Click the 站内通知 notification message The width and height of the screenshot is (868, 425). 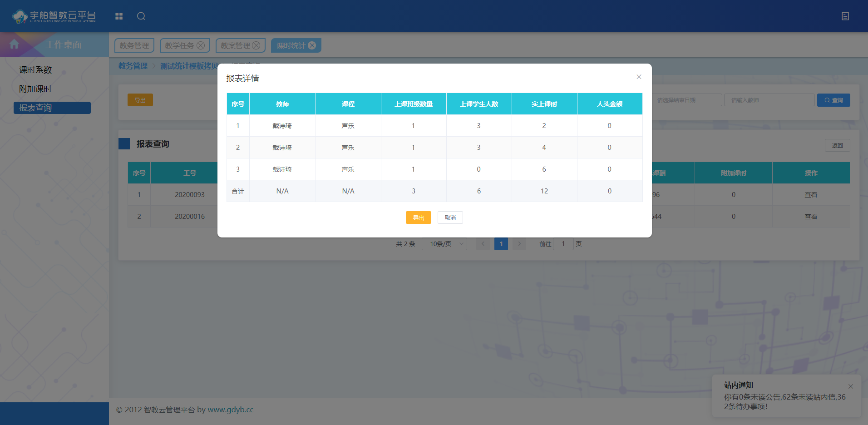[x=785, y=402]
